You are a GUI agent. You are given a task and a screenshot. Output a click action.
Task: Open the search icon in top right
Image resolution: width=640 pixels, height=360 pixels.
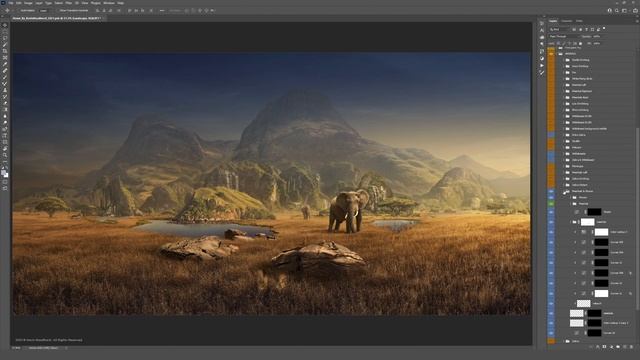[x=617, y=11]
